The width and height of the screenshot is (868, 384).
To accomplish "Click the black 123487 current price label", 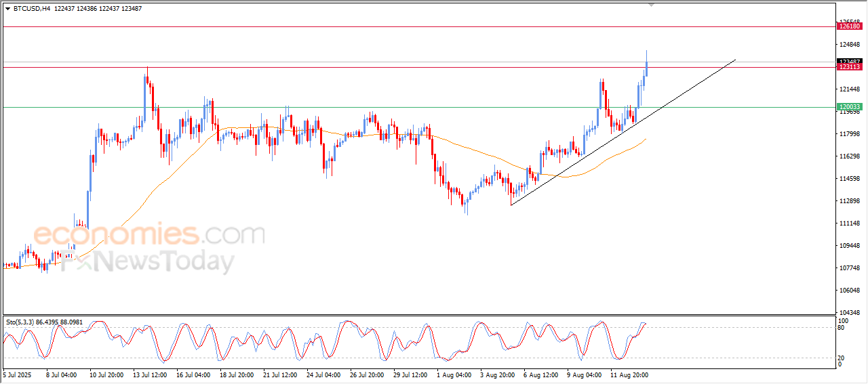I will (850, 61).
